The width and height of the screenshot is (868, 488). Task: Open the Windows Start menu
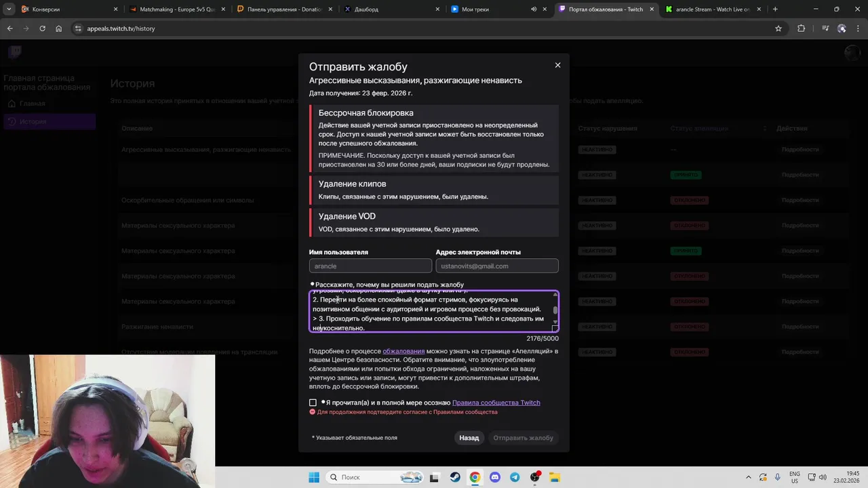click(313, 477)
